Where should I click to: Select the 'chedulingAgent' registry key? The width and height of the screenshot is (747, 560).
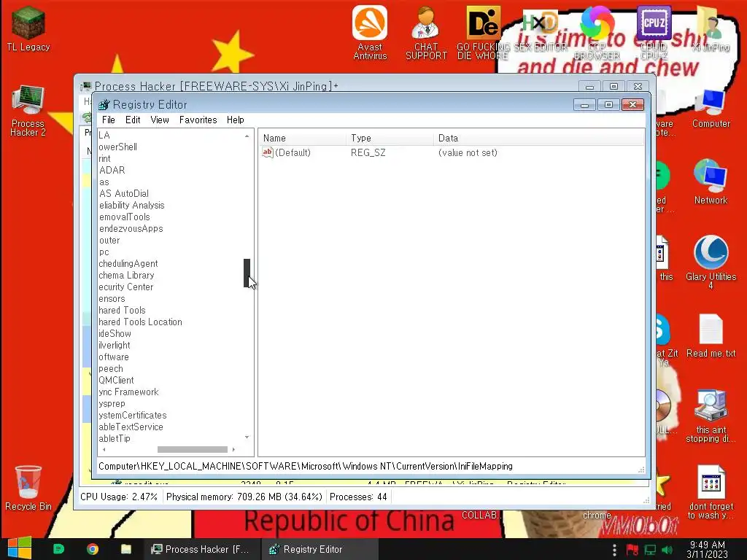point(128,264)
